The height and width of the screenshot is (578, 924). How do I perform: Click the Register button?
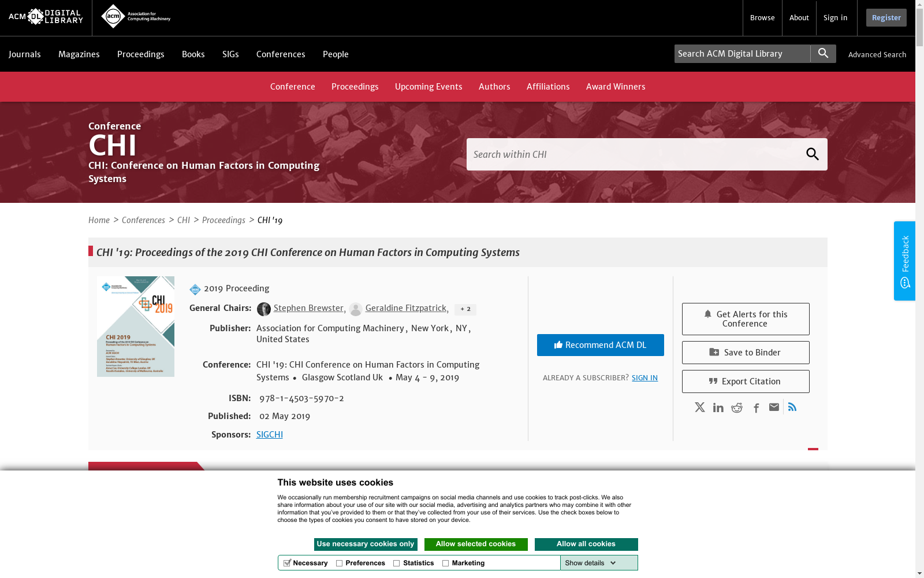886,18
